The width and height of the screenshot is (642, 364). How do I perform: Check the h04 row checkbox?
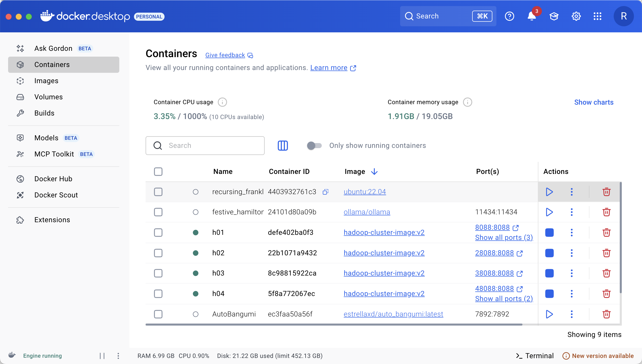(x=158, y=294)
